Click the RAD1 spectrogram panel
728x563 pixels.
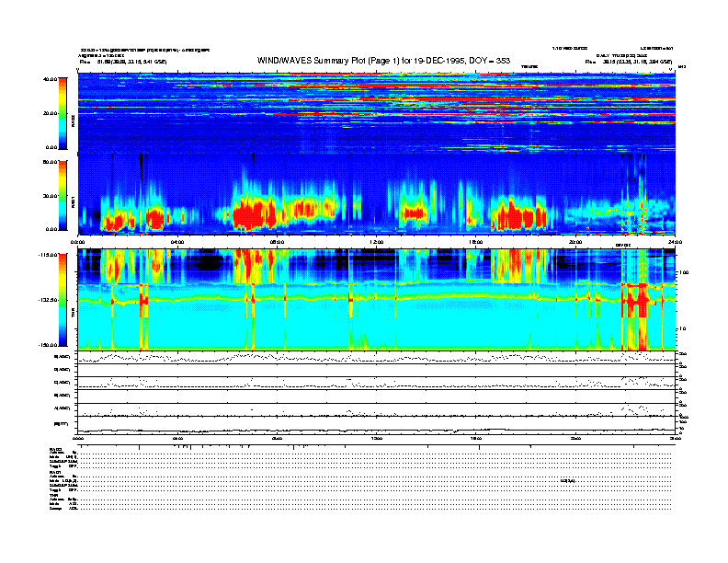point(377,194)
